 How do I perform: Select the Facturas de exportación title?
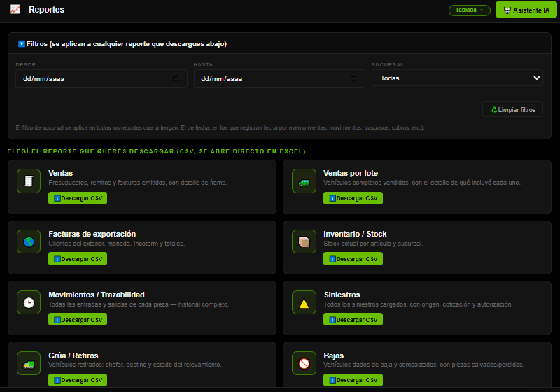pos(92,234)
